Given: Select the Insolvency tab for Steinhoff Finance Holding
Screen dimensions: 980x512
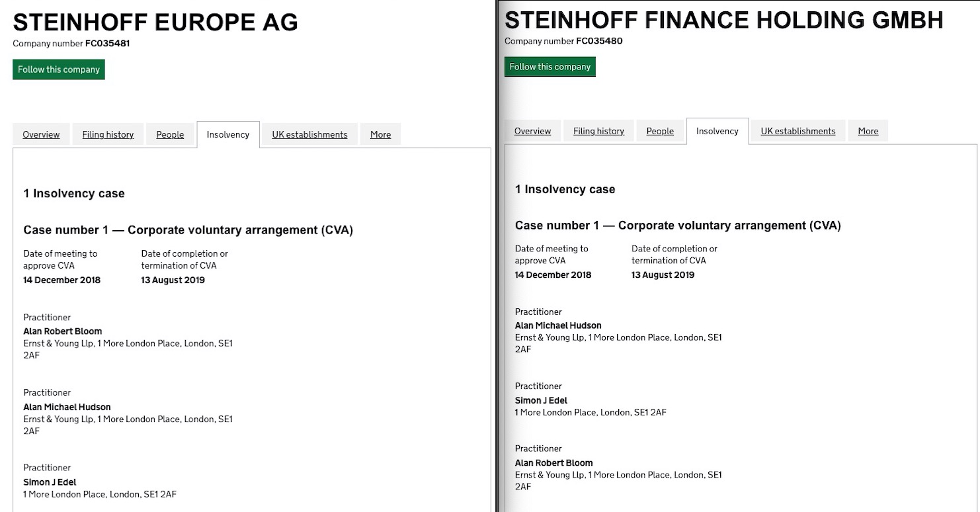Looking at the screenshot, I should point(717,131).
